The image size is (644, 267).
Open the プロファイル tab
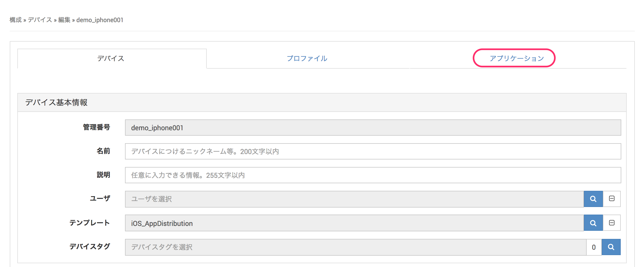(307, 58)
